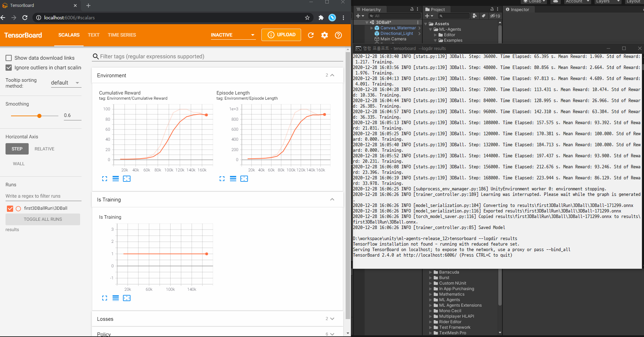Image resolution: width=644 pixels, height=337 pixels.
Task: Reload TensorBoard data with refresh icon
Action: pyautogui.click(x=311, y=35)
